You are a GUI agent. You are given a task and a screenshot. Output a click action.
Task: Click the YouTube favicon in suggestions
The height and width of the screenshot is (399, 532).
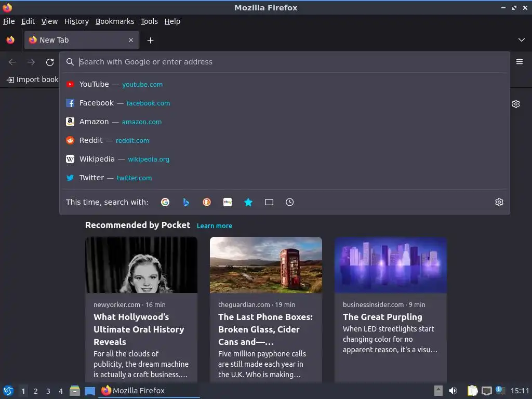[x=70, y=85]
